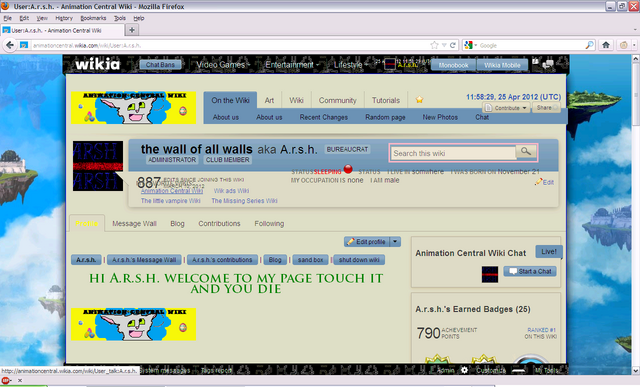Switch to the Following tab
Screen dimensions: 640x387
tap(269, 224)
